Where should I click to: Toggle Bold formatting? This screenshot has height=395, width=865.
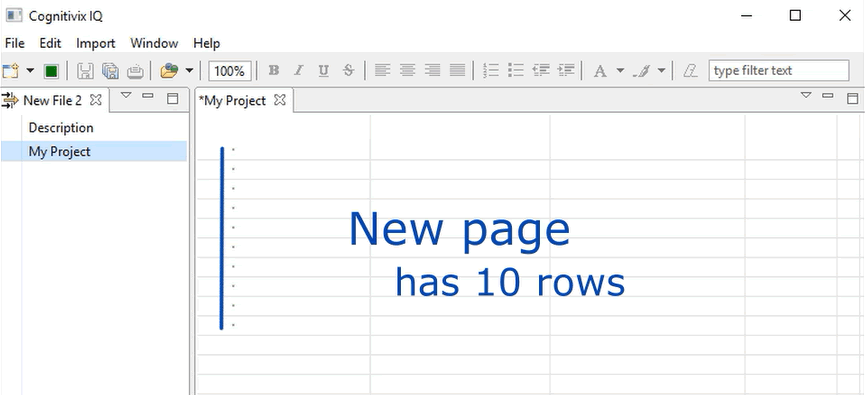(274, 71)
